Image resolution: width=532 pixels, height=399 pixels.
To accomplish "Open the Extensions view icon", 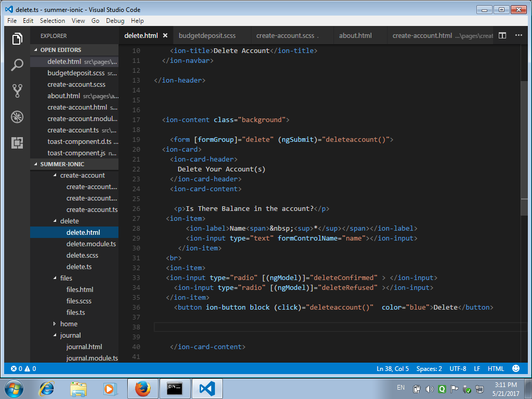I will pos(17,143).
